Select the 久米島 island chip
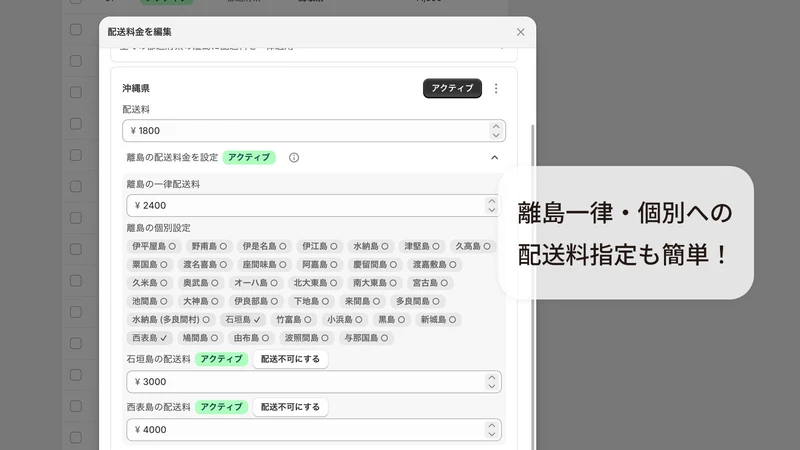This screenshot has width=800, height=450. click(149, 283)
